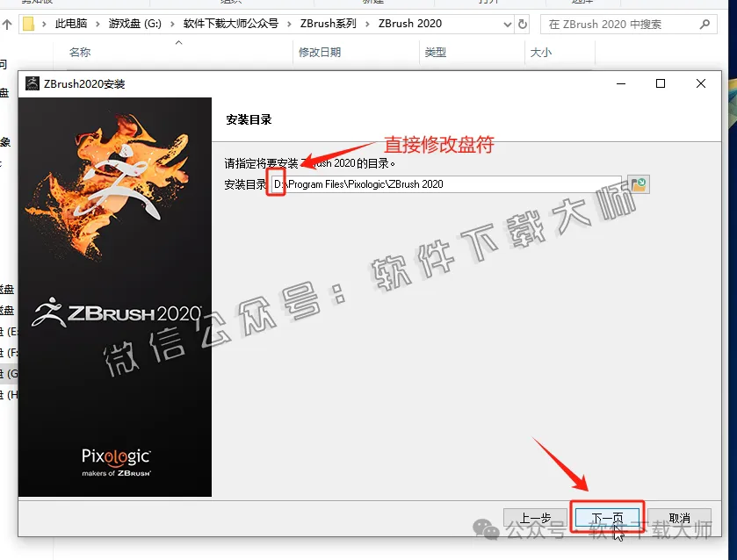737x560 pixels.
Task: Open the address bar history dropdown arrow
Action: tap(507, 24)
